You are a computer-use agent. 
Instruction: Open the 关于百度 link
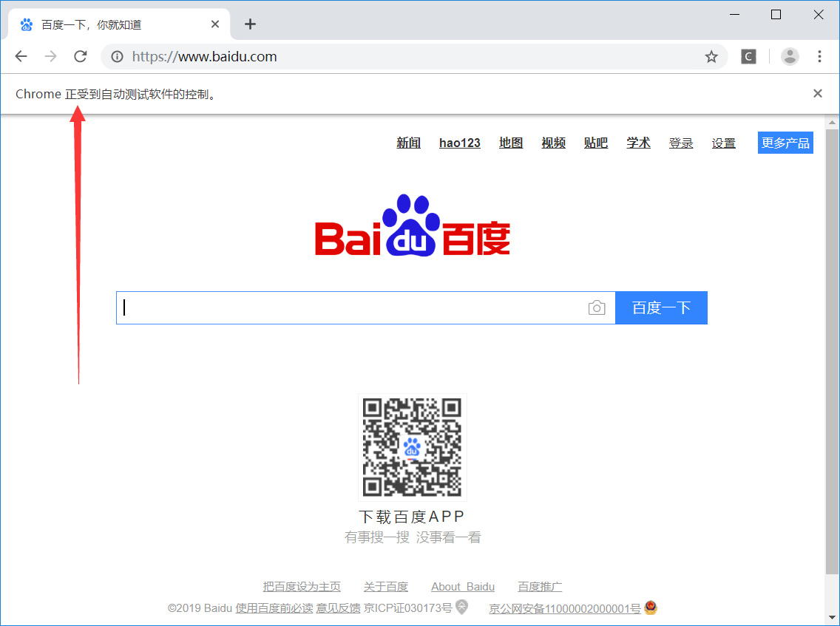click(x=386, y=587)
